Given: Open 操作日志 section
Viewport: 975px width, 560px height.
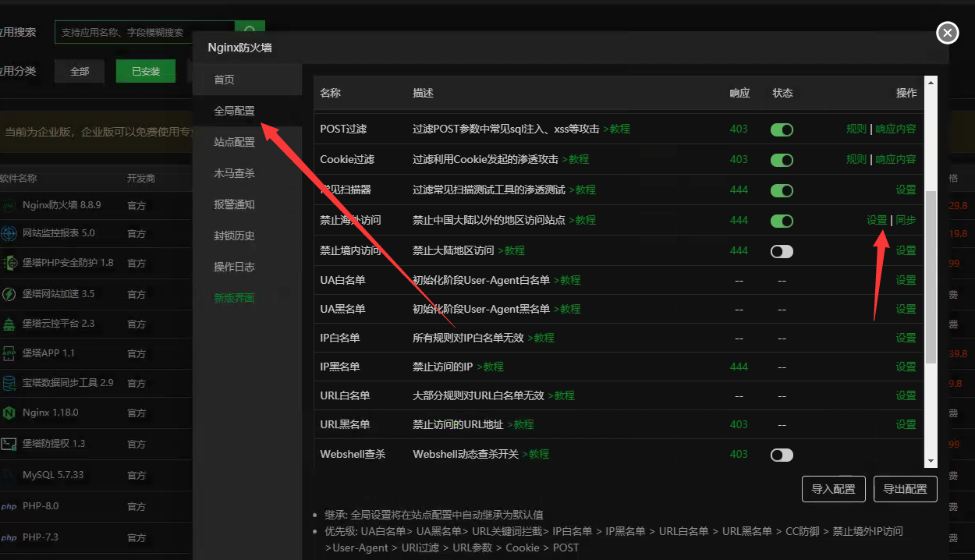Looking at the screenshot, I should click(x=247, y=267).
